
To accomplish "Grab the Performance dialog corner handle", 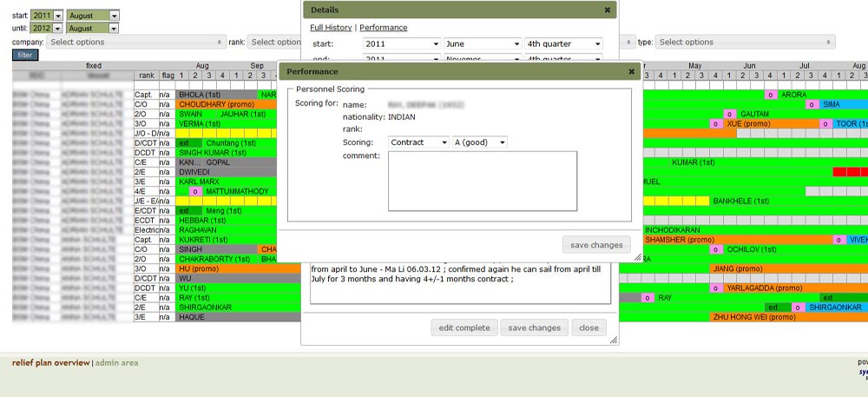I will [637, 257].
